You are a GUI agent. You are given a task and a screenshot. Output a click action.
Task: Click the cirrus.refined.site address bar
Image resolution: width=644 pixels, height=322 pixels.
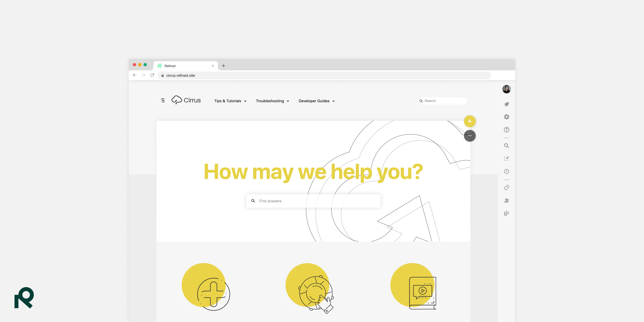click(324, 76)
